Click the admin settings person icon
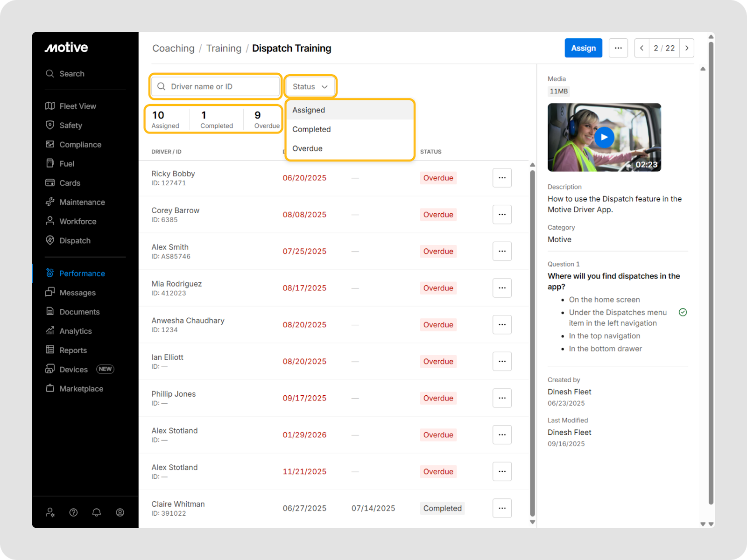This screenshot has width=747, height=560. (50, 512)
